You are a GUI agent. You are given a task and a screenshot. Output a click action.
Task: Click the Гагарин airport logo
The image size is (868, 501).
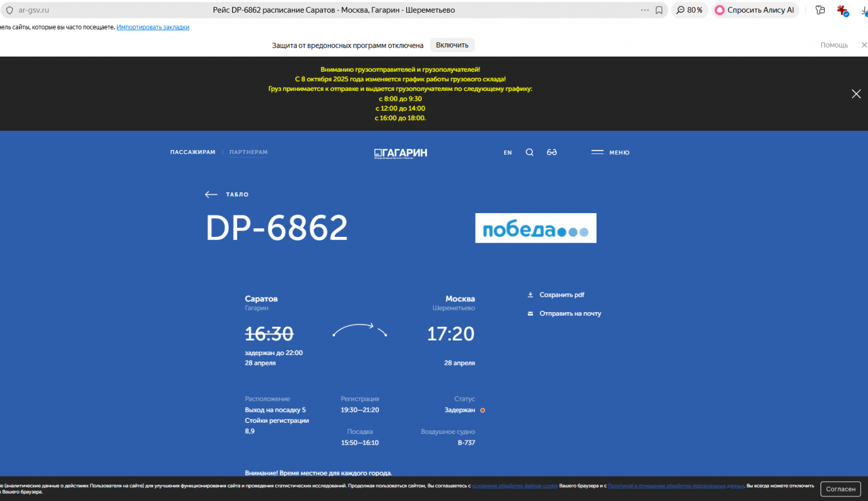[400, 153]
